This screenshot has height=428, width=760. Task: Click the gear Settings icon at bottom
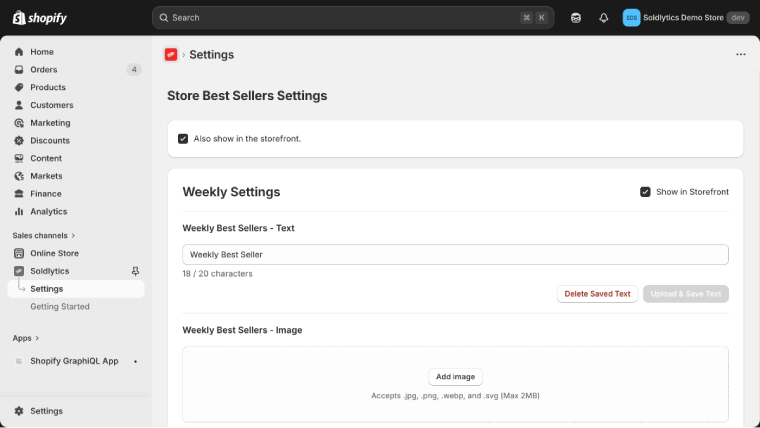(x=19, y=411)
